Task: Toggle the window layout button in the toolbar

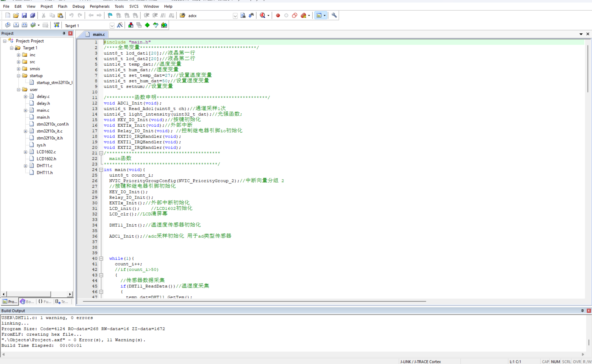Action: (319, 15)
